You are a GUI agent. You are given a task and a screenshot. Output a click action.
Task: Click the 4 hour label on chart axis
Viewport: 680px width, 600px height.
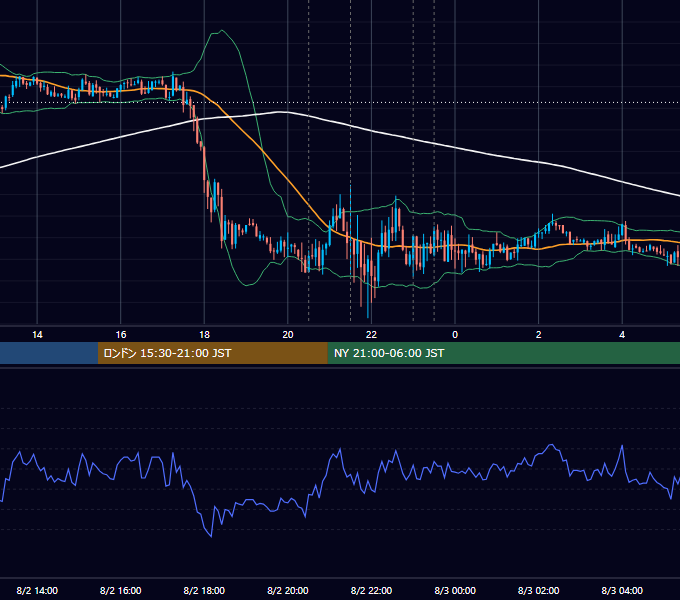tap(622, 335)
